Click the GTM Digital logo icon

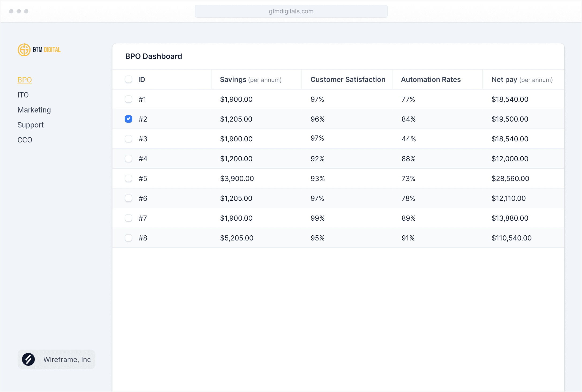(24, 50)
